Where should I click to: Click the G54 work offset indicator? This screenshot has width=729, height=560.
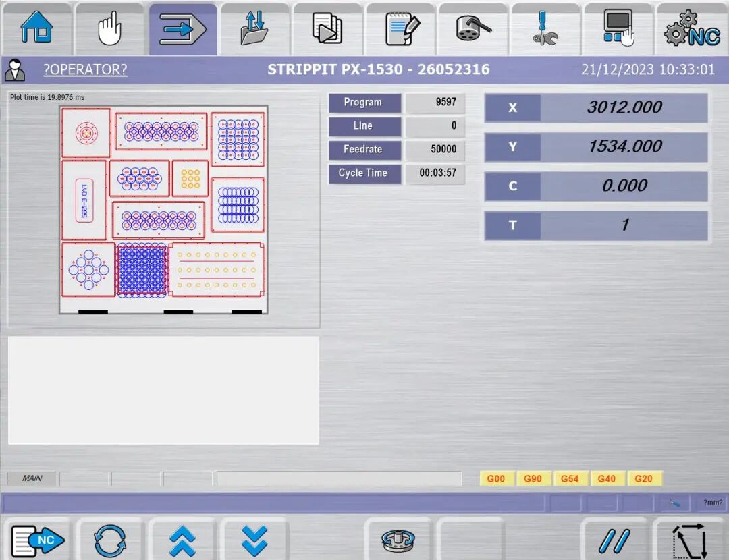click(570, 478)
